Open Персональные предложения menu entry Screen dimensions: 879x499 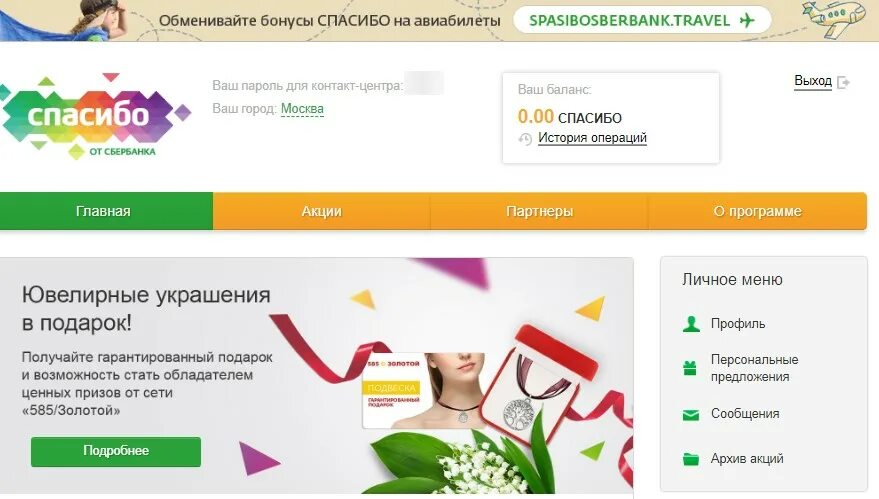pos(755,368)
